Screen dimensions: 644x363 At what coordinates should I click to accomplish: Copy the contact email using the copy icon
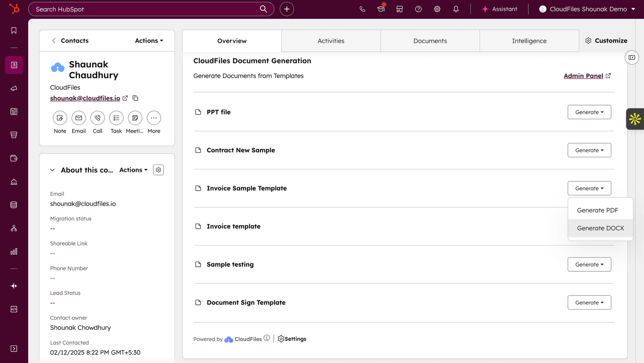135,98
